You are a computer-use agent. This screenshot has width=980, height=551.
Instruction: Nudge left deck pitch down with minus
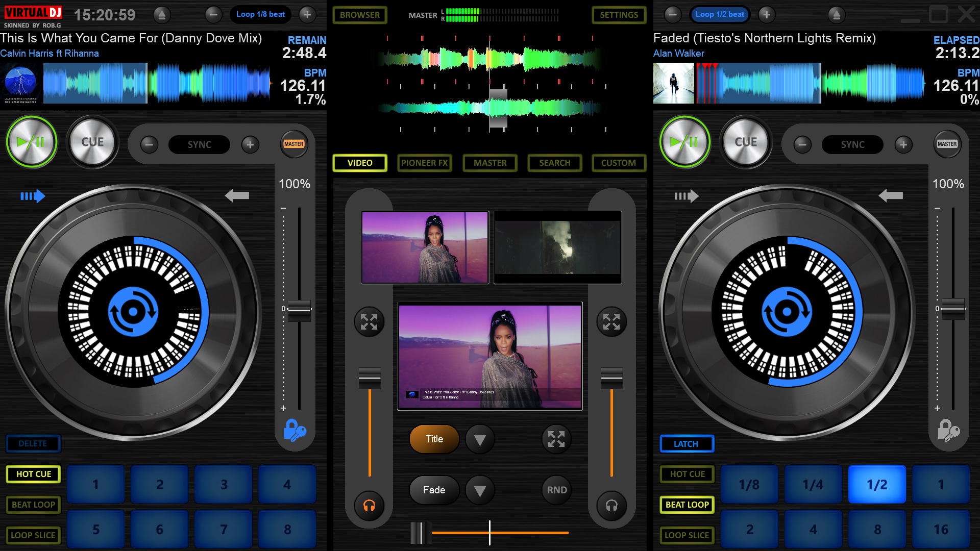point(149,144)
